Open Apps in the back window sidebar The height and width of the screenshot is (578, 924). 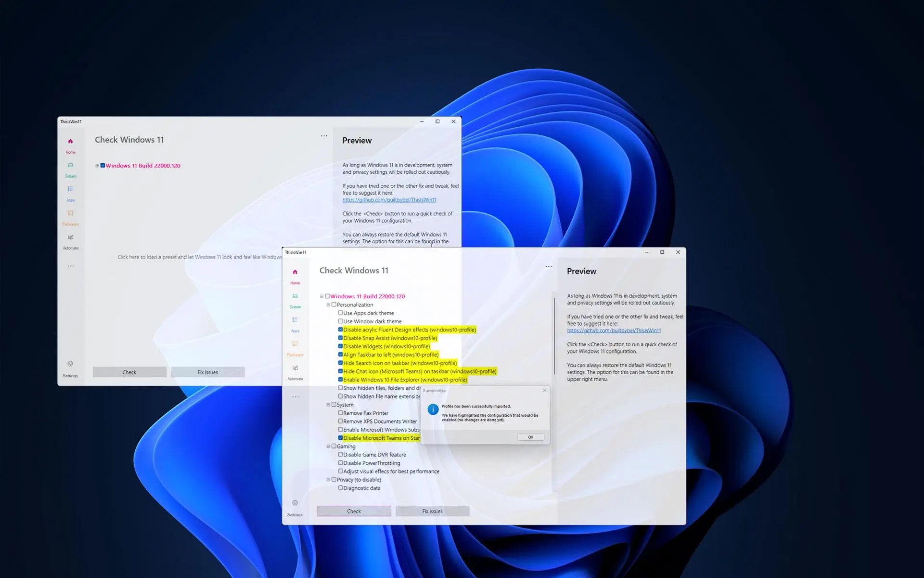point(70,194)
